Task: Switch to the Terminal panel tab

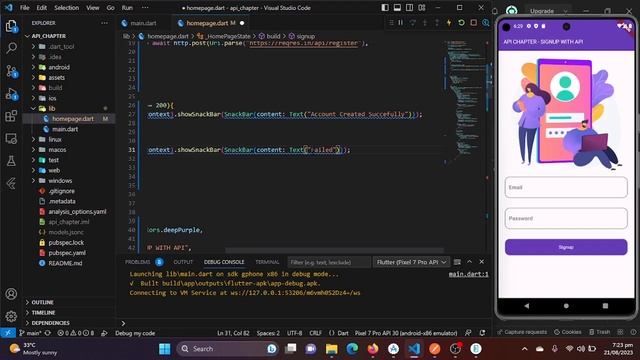Action: tap(267, 262)
